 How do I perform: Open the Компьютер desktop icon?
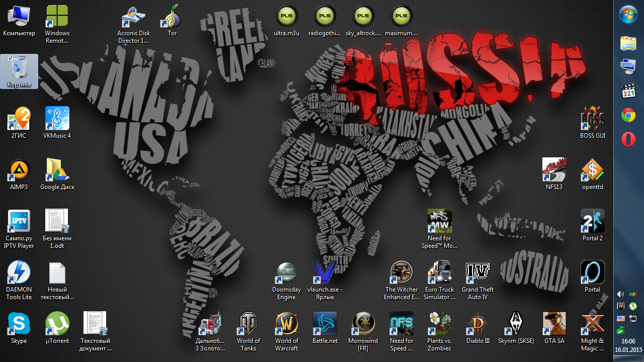point(19,21)
